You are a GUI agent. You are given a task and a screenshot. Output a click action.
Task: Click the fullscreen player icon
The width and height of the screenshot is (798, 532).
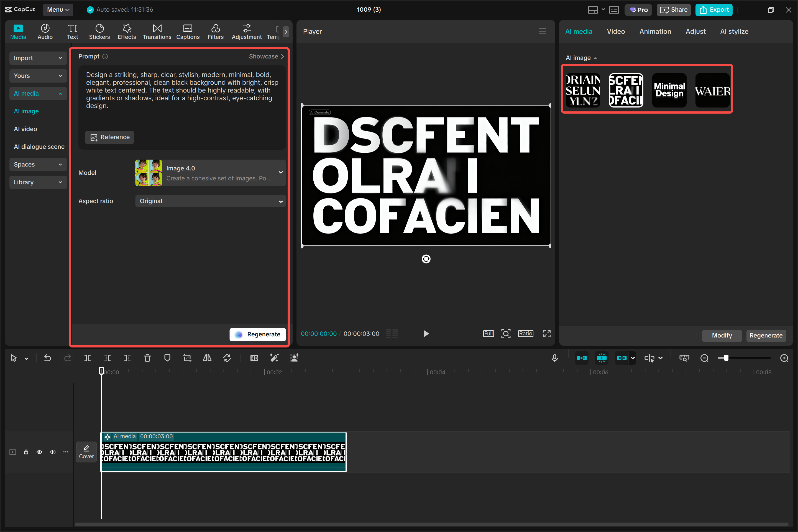click(547, 334)
